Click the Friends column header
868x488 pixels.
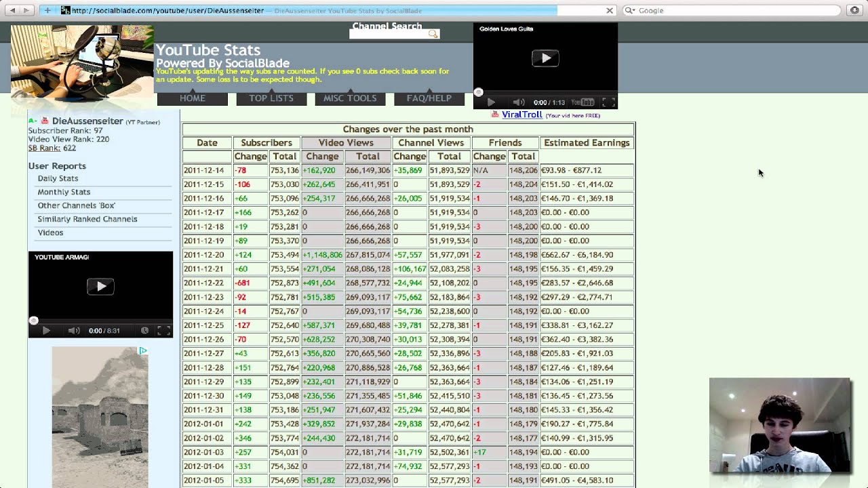(x=505, y=142)
